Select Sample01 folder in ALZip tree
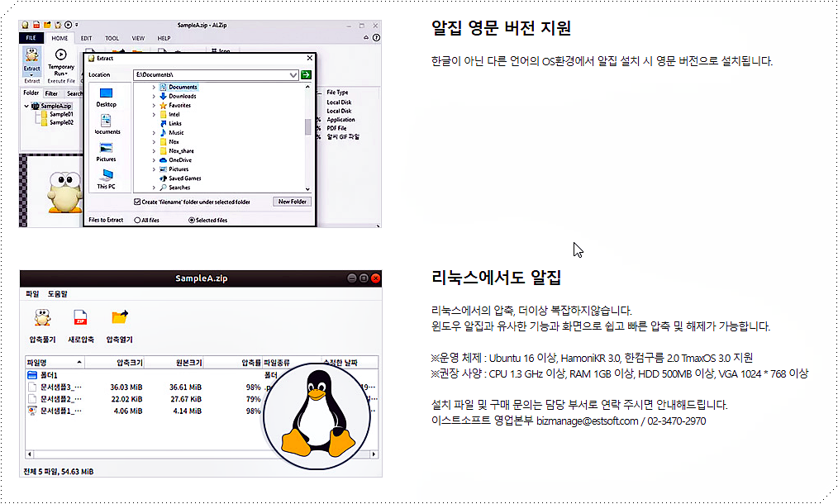The width and height of the screenshot is (838, 504). tap(57, 114)
